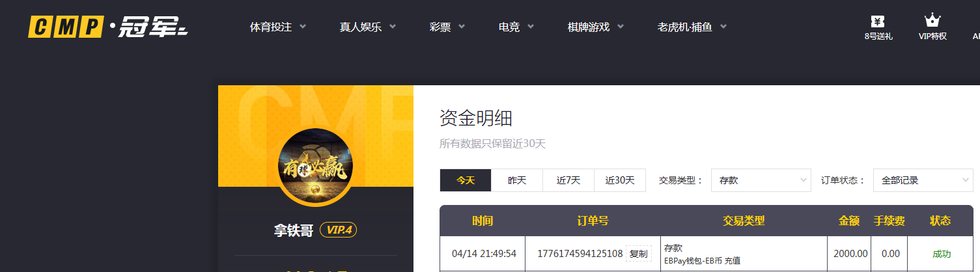980x272 pixels.
Task: Switch to the 昨天 filter
Action: [517, 180]
